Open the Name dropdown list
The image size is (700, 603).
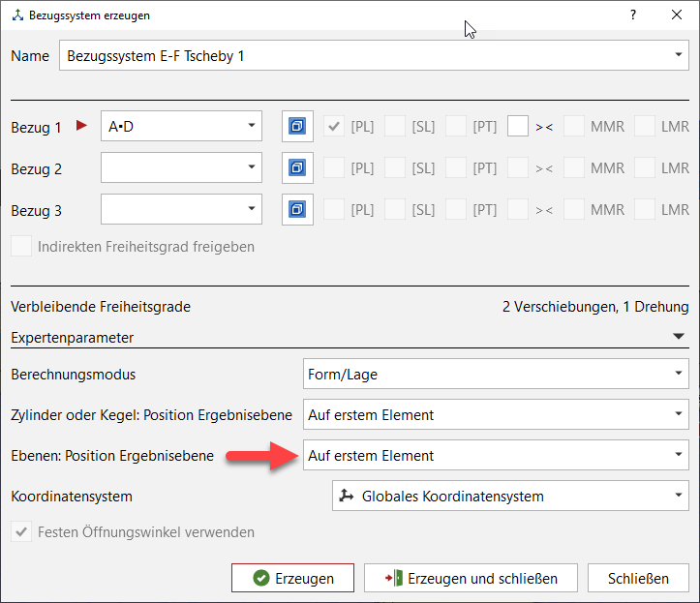(x=678, y=56)
